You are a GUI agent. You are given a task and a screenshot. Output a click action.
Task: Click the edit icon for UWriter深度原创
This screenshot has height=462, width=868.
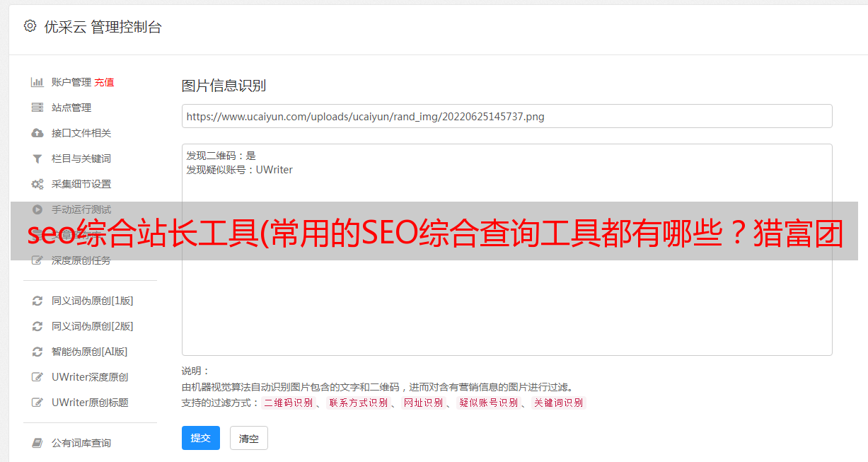point(37,377)
